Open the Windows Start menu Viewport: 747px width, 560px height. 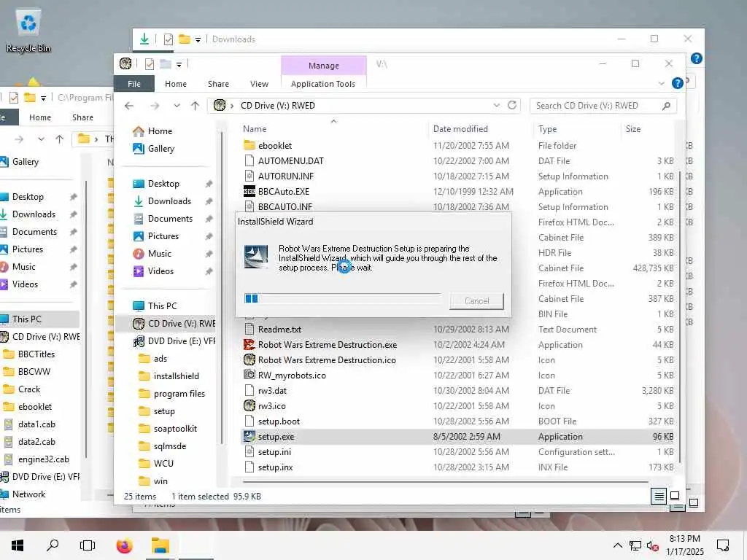point(18,545)
